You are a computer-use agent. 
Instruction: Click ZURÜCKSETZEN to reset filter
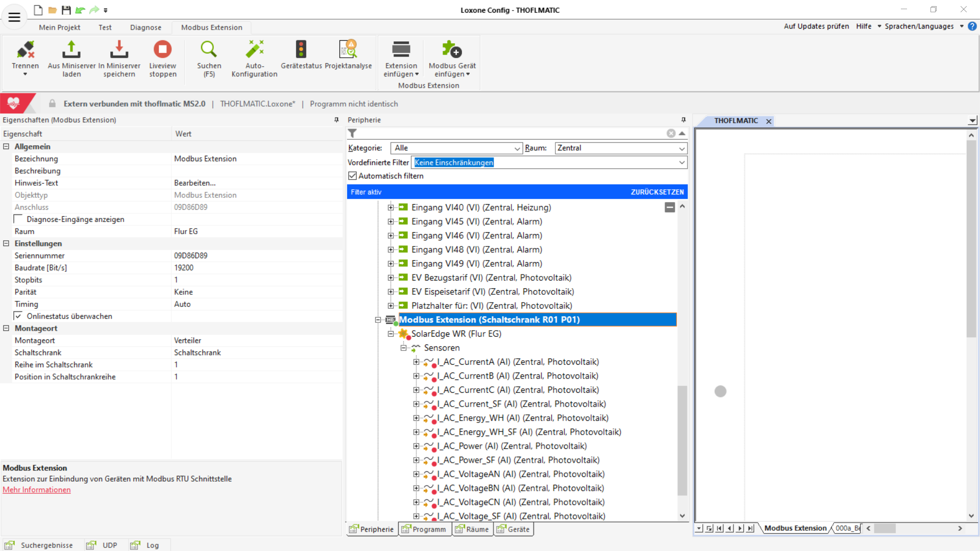[x=657, y=192]
